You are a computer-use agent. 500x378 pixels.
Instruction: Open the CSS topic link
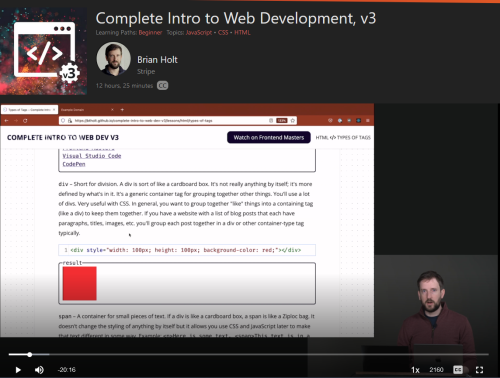[223, 32]
